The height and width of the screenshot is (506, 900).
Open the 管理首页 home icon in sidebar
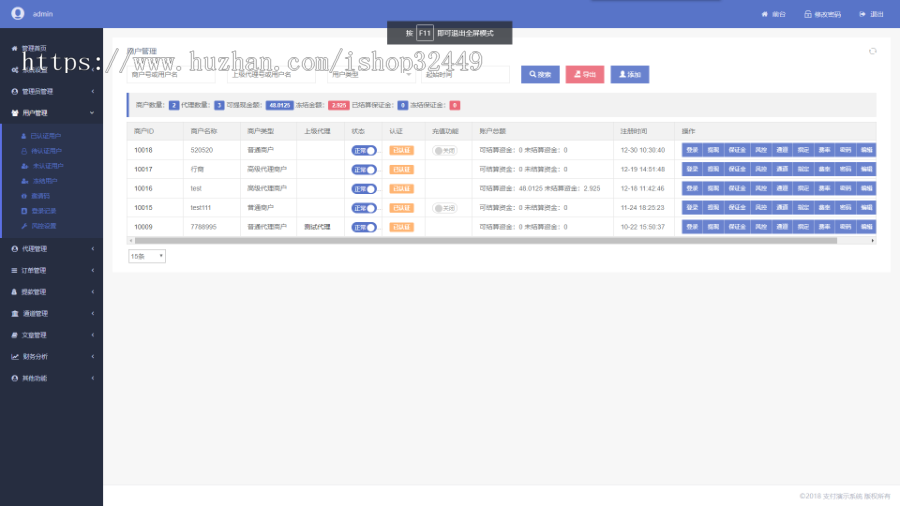click(14, 48)
